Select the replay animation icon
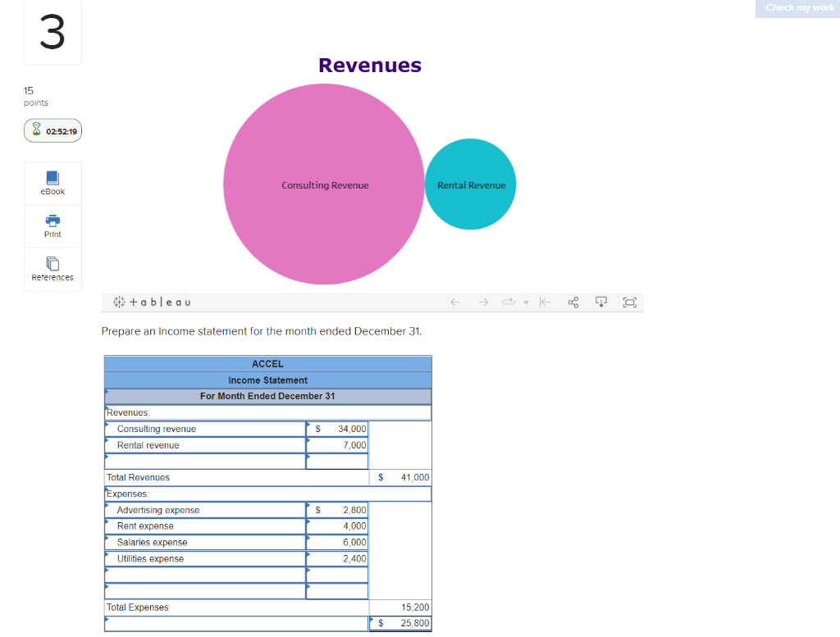 tap(509, 302)
